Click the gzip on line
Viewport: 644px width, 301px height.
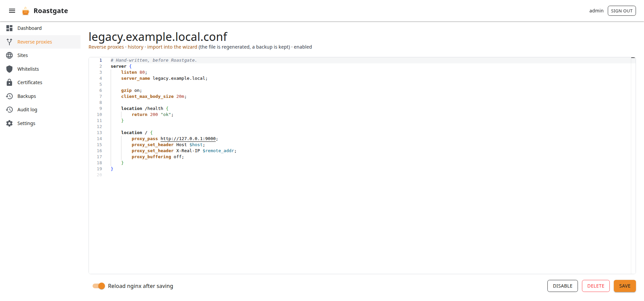(x=131, y=91)
